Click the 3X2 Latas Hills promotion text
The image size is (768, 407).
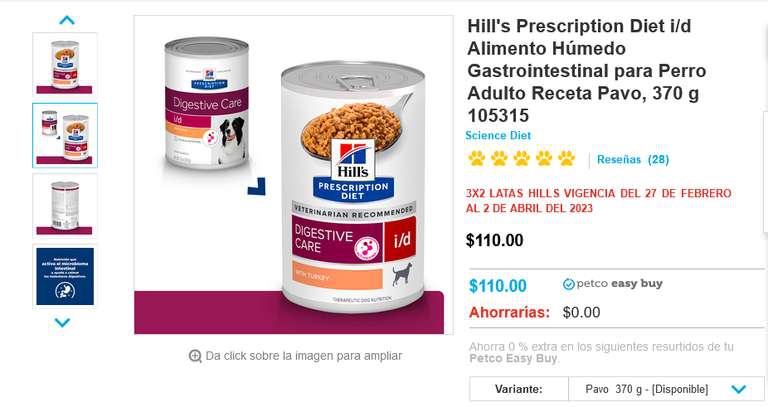599,201
